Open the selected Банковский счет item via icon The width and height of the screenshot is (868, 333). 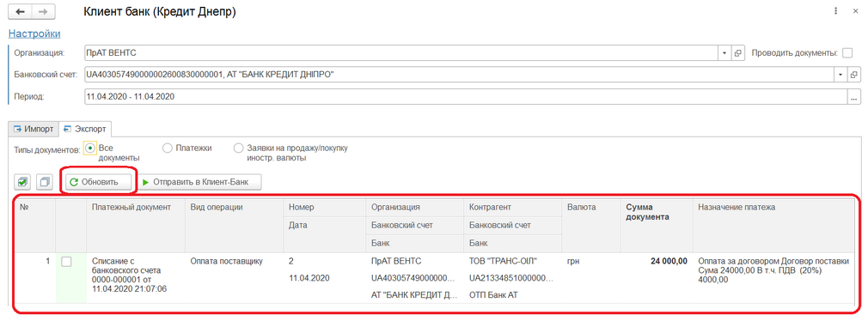[x=853, y=74]
